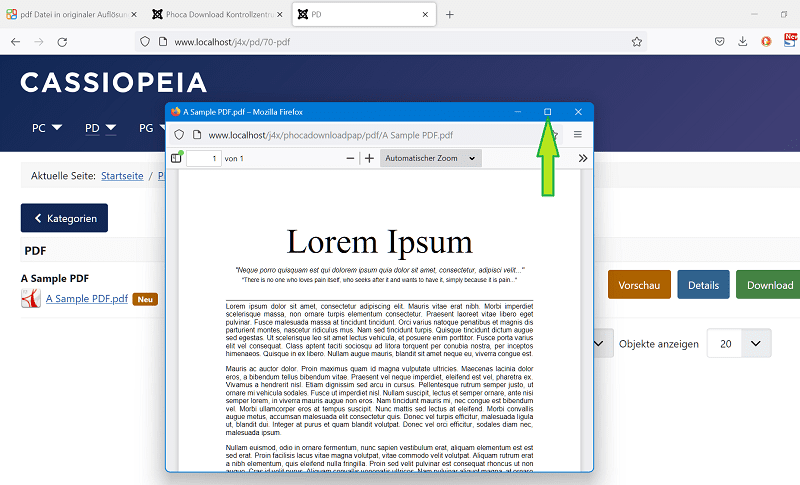The height and width of the screenshot is (485, 800).
Task: Open the Automatischer Zoom dropdown
Action: click(432, 158)
